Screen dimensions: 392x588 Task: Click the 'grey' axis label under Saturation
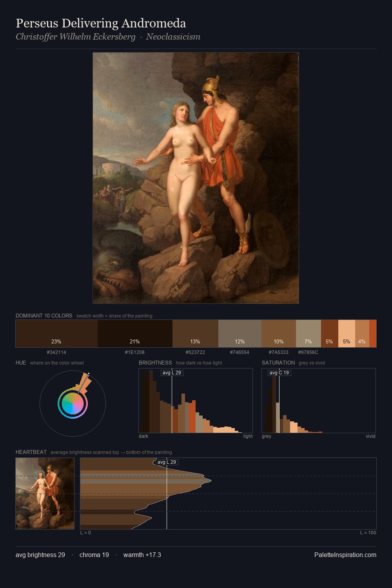pos(267,436)
